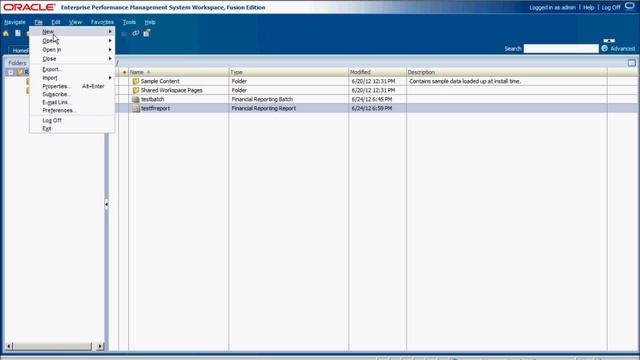
Task: Collapse the root folder tree node
Action: [x=11, y=72]
